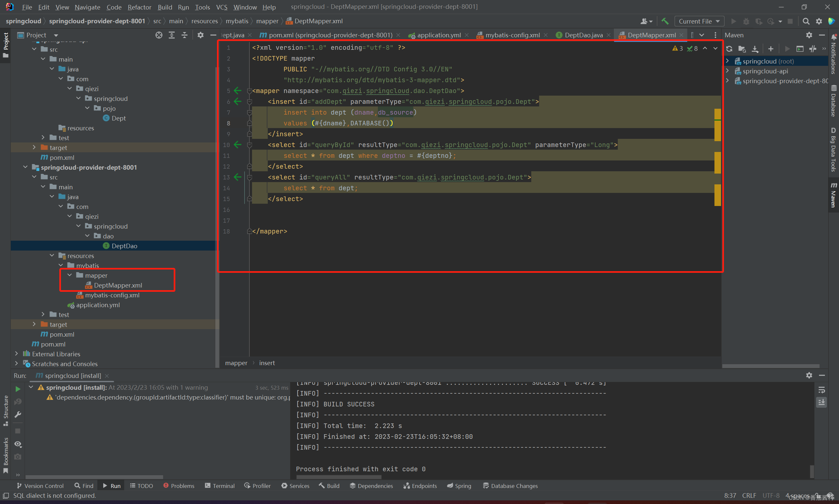
Task: Click the Problems tool window button
Action: (179, 486)
